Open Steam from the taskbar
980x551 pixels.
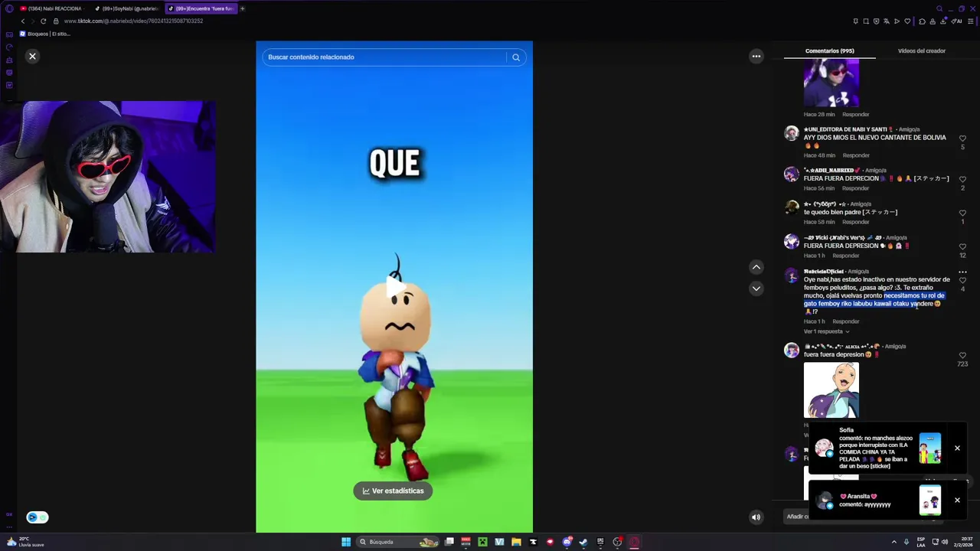click(x=583, y=542)
